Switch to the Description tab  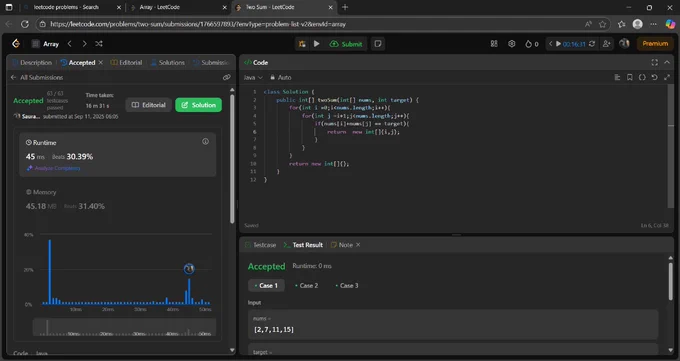32,62
